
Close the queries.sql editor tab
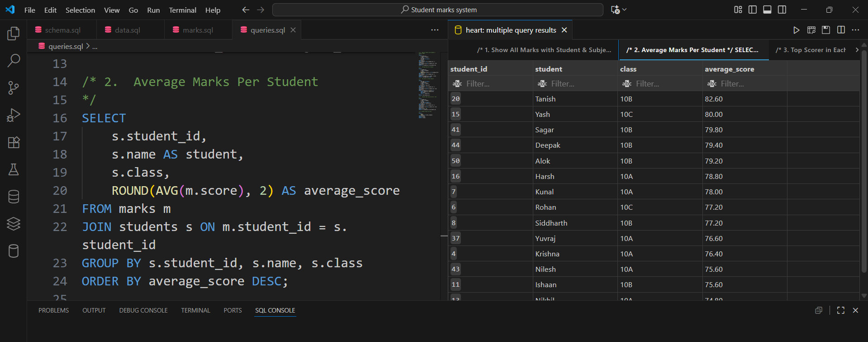(293, 30)
